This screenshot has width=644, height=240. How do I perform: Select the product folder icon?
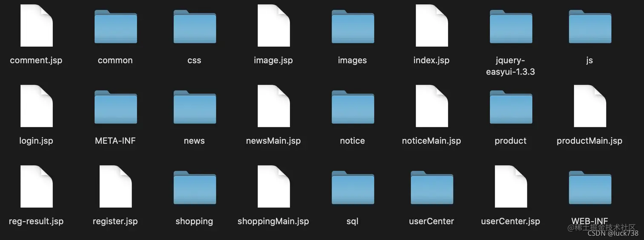(511, 107)
